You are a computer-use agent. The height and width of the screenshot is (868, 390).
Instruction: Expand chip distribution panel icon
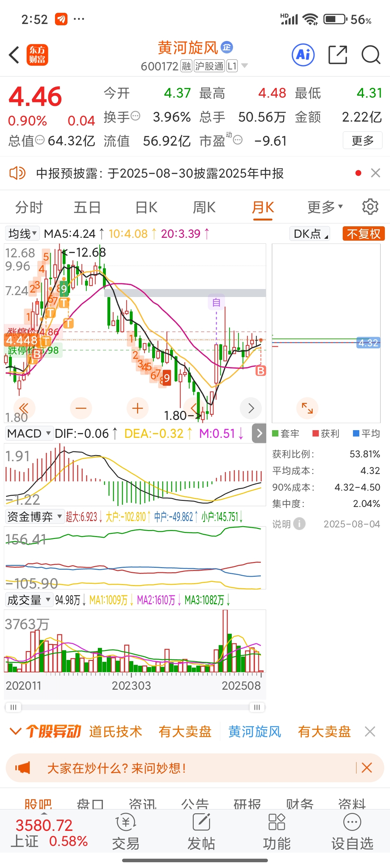(307, 408)
